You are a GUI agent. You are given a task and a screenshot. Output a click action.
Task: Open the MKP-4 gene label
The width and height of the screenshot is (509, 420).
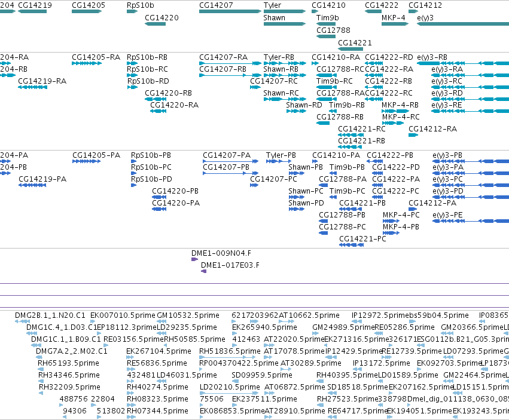point(394,18)
